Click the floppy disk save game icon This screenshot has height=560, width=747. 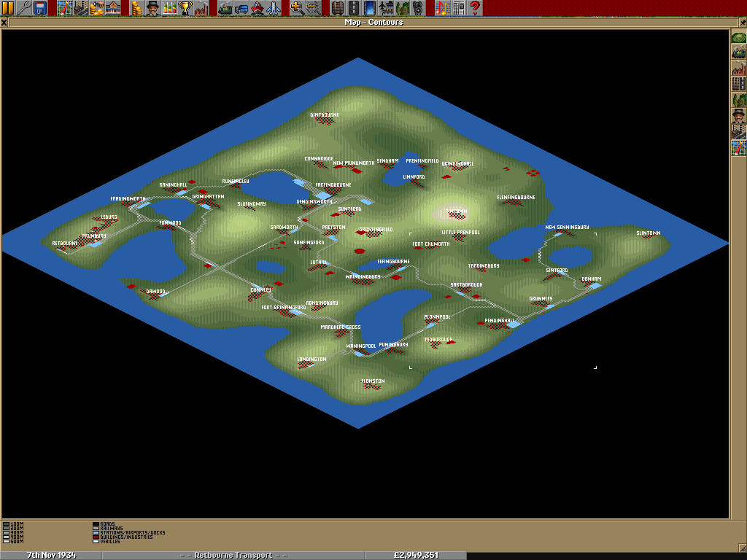point(40,7)
